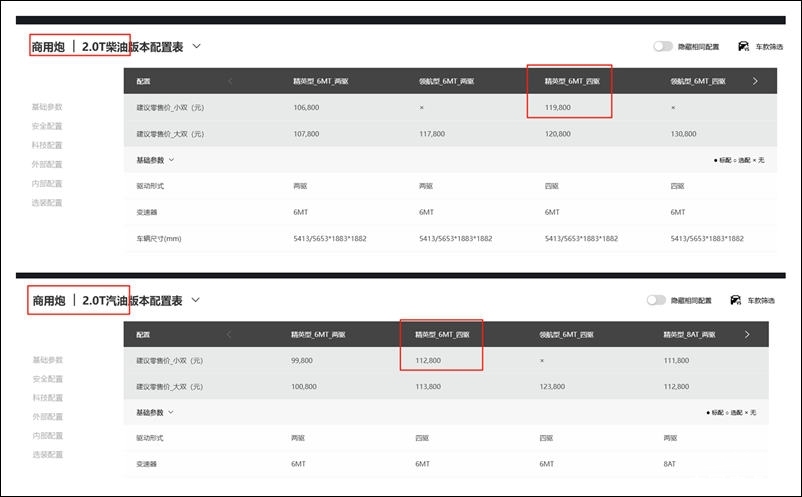The image size is (802, 497).
Task: Select 精英型_6MT_两驱 column header in 柴油 table
Action: pos(321,81)
